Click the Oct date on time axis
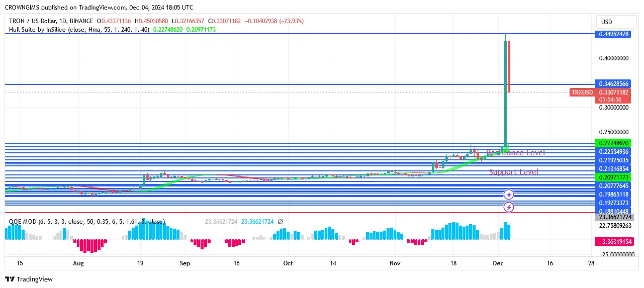 pyautogui.click(x=288, y=263)
